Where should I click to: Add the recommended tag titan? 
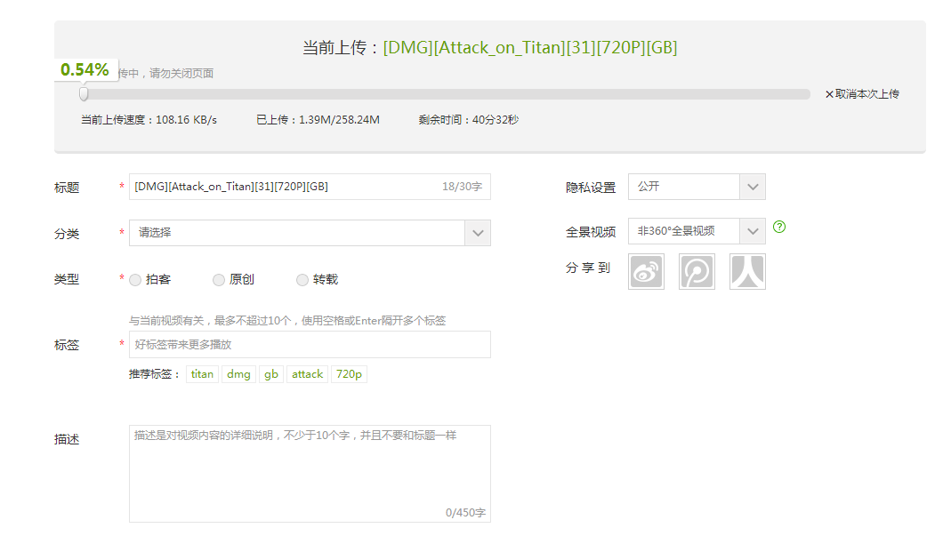coord(202,374)
